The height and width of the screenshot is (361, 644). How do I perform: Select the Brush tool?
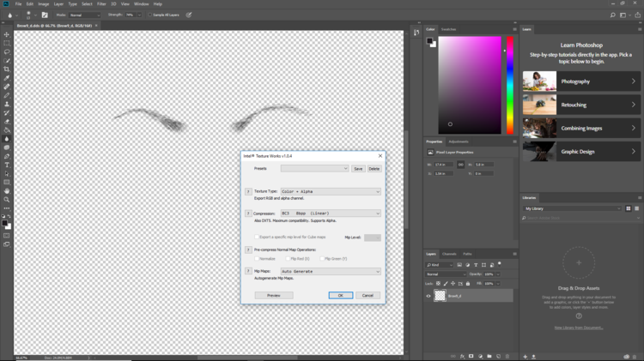click(7, 95)
